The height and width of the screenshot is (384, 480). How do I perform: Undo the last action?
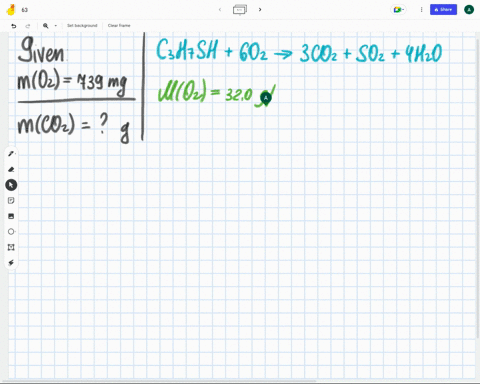click(14, 26)
